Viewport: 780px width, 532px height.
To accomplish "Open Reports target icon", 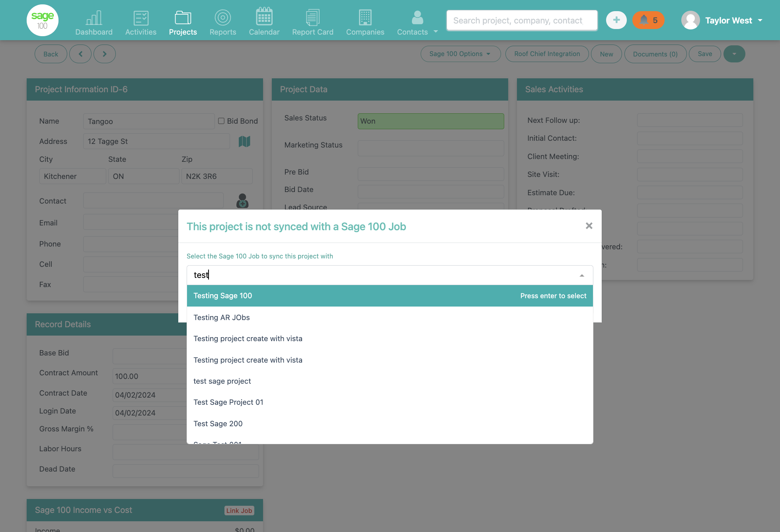I will pos(223,18).
